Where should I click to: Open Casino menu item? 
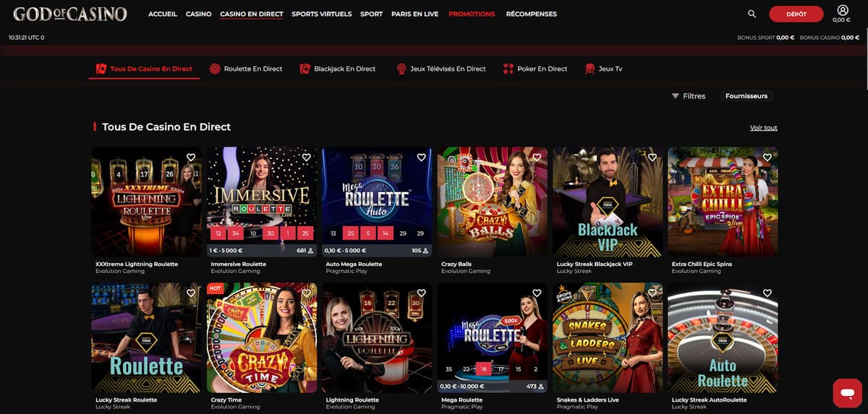(x=199, y=14)
